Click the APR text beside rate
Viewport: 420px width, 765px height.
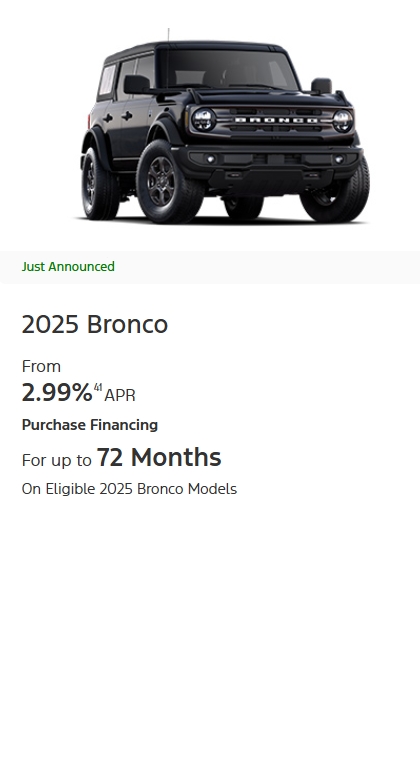tap(120, 395)
